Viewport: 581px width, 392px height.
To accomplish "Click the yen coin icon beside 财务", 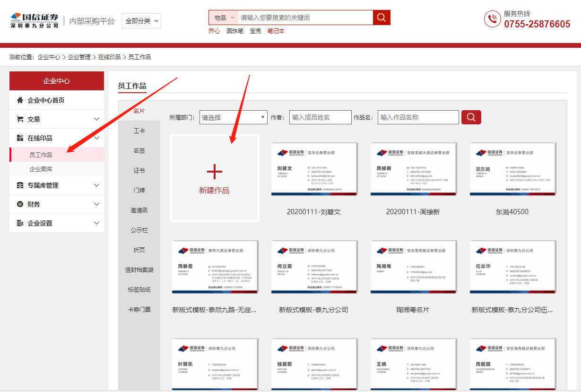I will [x=20, y=204].
